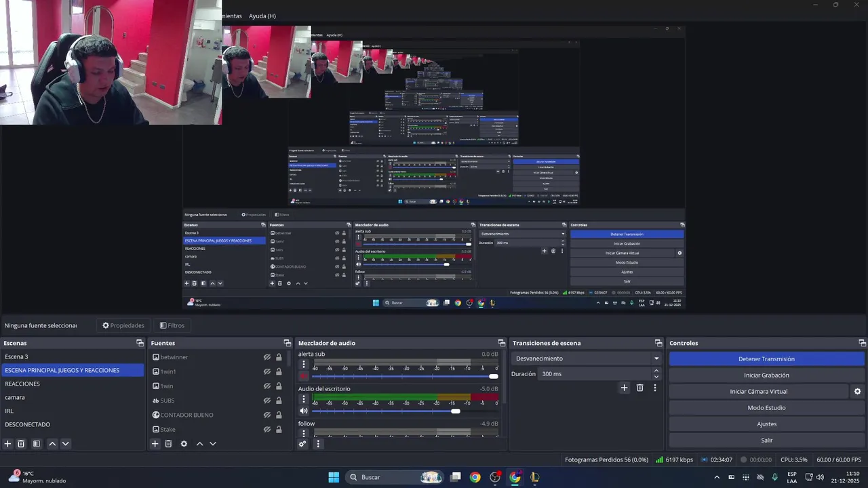Screen dimensions: 868x488
Task: Add a new source with plus icon
Action: pyautogui.click(x=155, y=444)
